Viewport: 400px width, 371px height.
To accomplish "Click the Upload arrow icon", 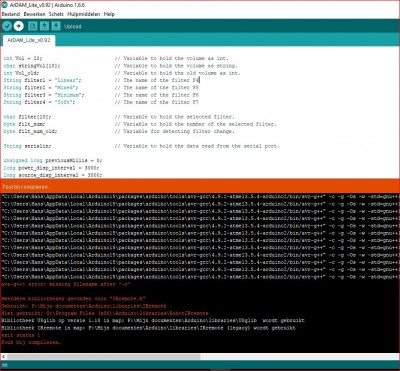I will [x=19, y=26].
